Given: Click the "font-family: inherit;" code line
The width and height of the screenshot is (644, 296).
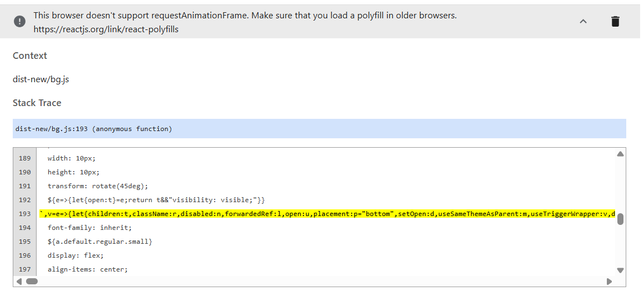Looking at the screenshot, I should coord(89,228).
